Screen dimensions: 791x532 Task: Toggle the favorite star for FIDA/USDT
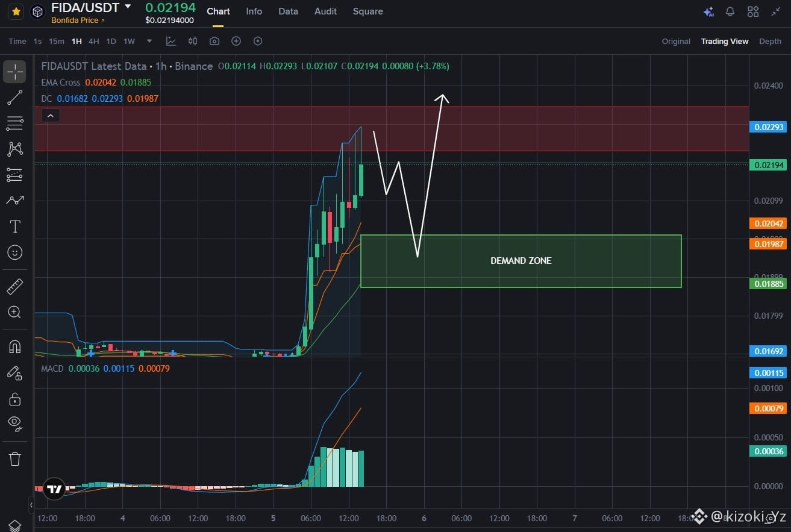click(16, 11)
